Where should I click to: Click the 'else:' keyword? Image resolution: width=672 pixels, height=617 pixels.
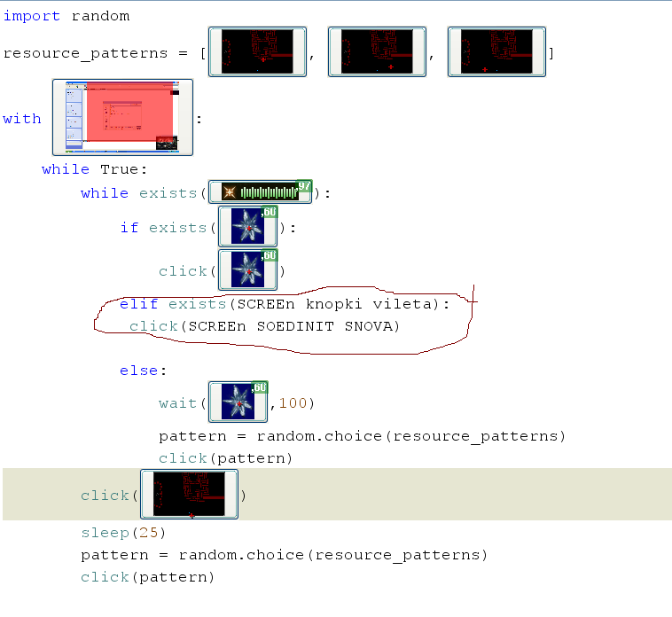[x=143, y=371]
